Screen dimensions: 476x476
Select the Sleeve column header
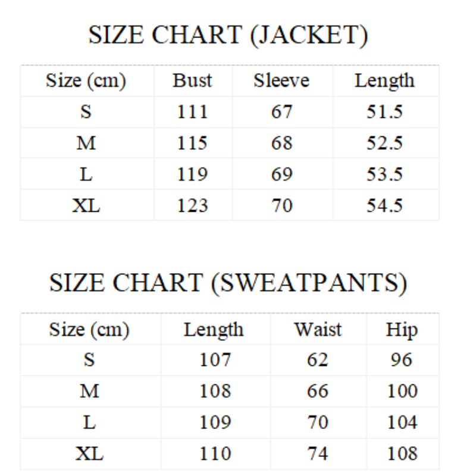(x=281, y=80)
